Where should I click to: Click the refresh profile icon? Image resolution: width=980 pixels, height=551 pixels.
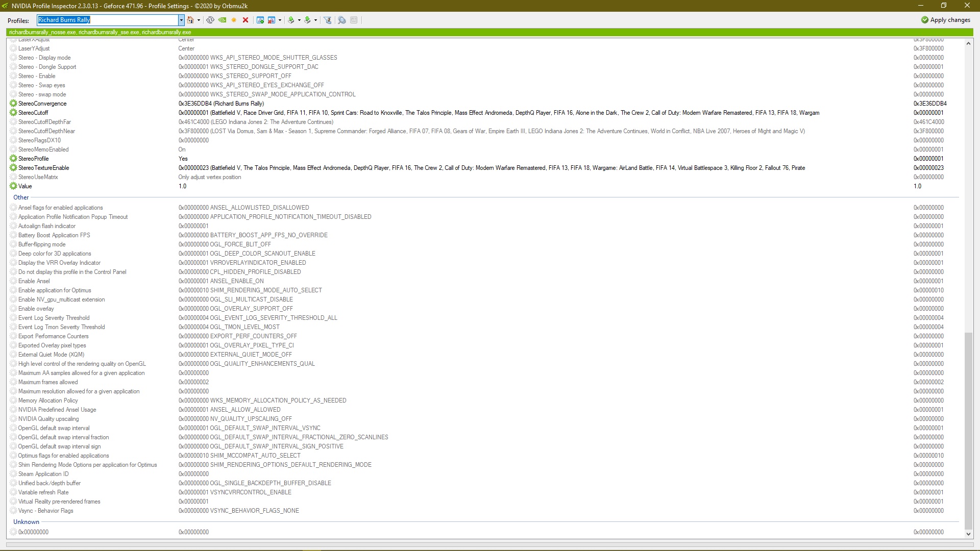(x=210, y=20)
